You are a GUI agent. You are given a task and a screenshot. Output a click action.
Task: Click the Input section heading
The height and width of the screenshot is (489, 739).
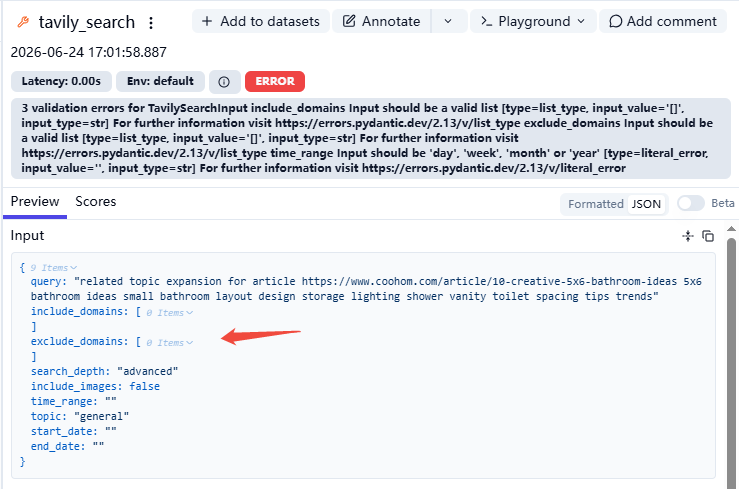27,236
